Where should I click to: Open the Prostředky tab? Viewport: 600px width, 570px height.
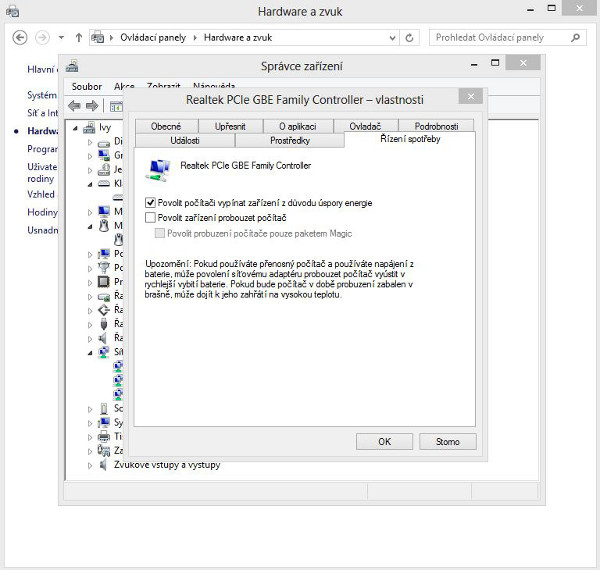click(290, 140)
